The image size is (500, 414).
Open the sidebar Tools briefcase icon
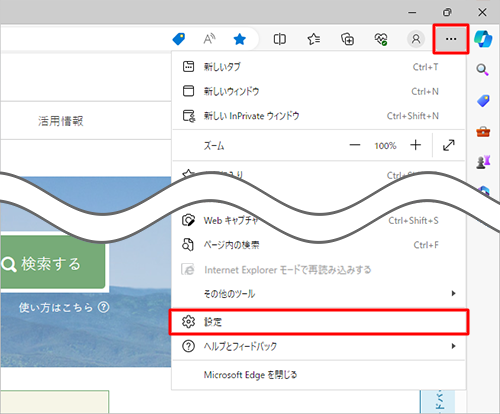click(483, 132)
